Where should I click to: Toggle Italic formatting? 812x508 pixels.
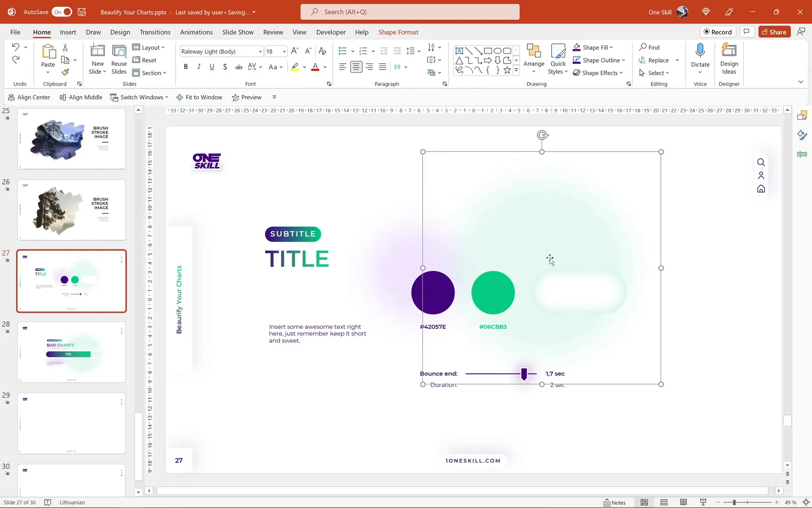pyautogui.click(x=199, y=67)
